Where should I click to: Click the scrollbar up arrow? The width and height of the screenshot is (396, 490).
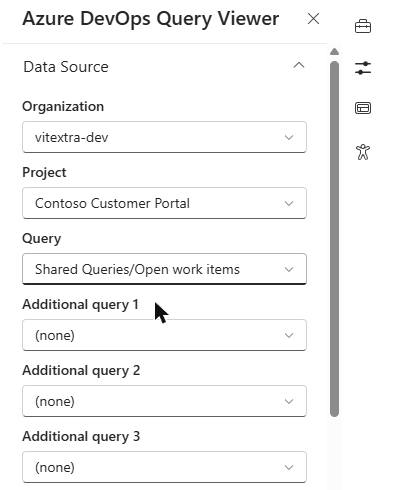point(334,52)
